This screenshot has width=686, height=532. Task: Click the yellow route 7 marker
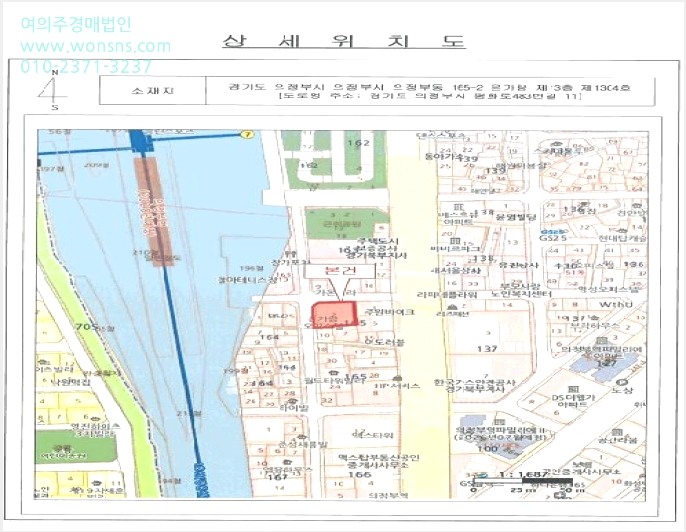(248, 135)
